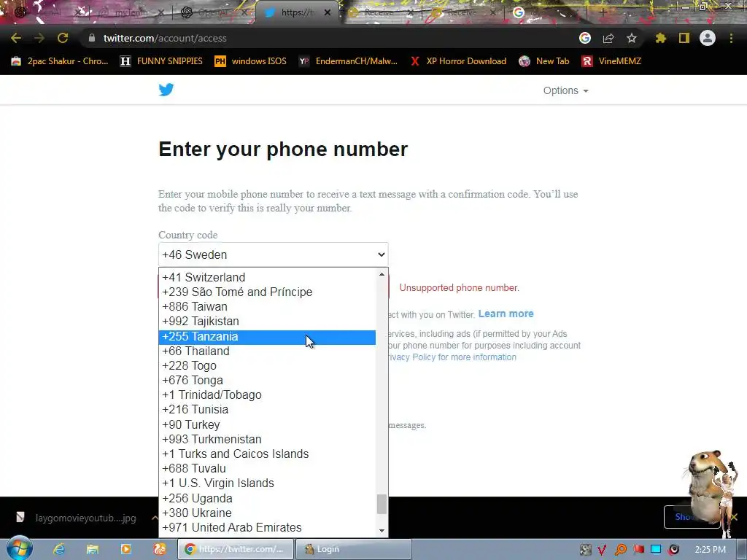The width and height of the screenshot is (747, 560).
Task: Select +256 Uganda option
Action: point(267,499)
